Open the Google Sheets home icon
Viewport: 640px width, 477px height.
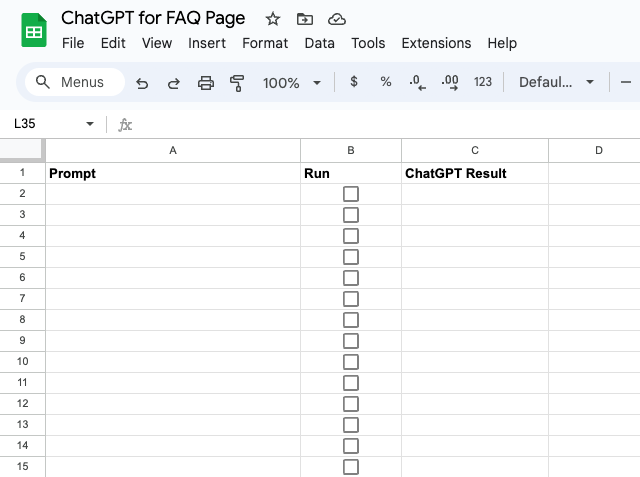pyautogui.click(x=34, y=30)
